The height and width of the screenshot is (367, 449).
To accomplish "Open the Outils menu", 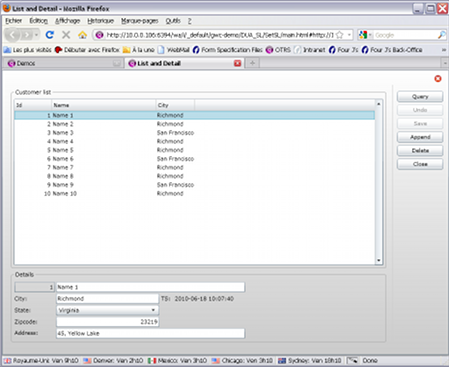I will (x=173, y=21).
